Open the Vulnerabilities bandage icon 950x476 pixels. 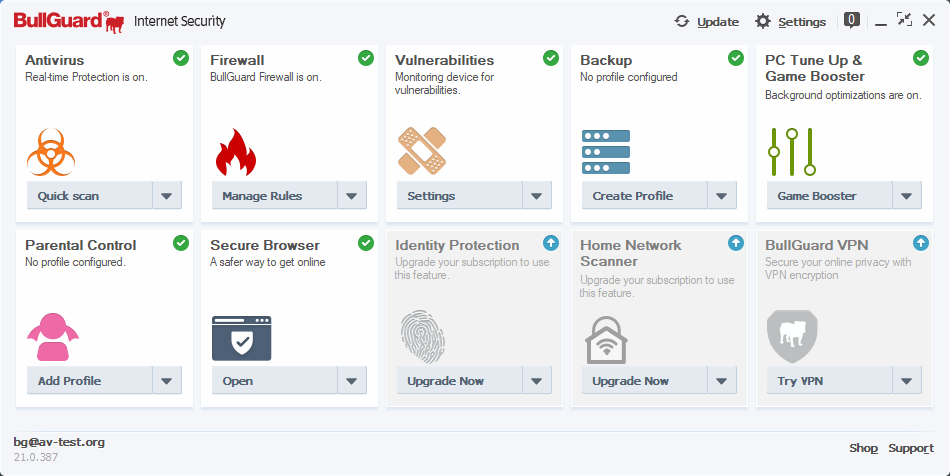[x=422, y=151]
